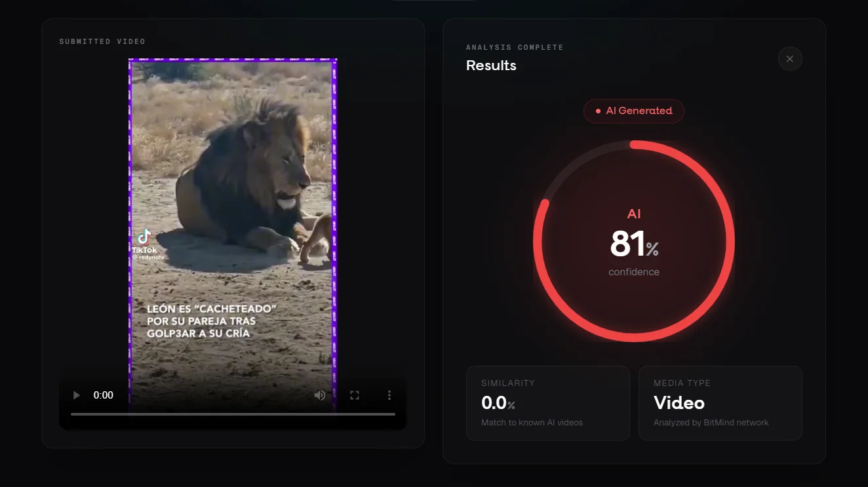Click the 0:00 video timestamp
Screen dimensions: 868x487
[x=104, y=395]
